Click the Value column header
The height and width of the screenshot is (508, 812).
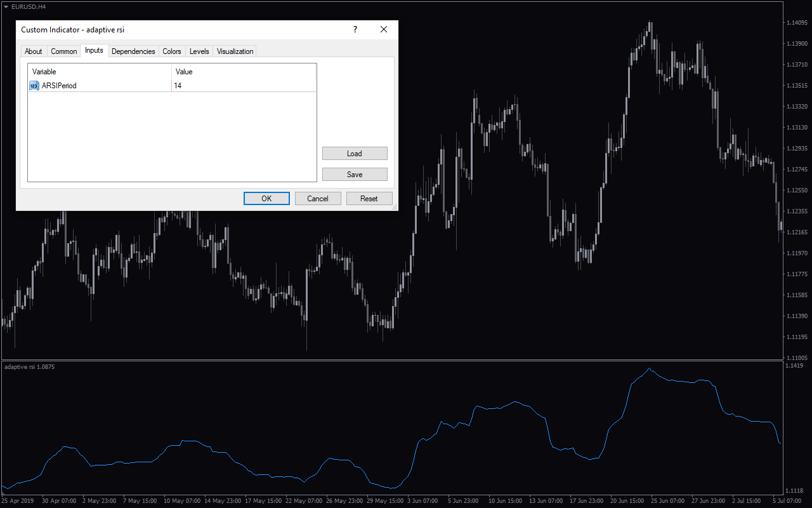(x=244, y=72)
